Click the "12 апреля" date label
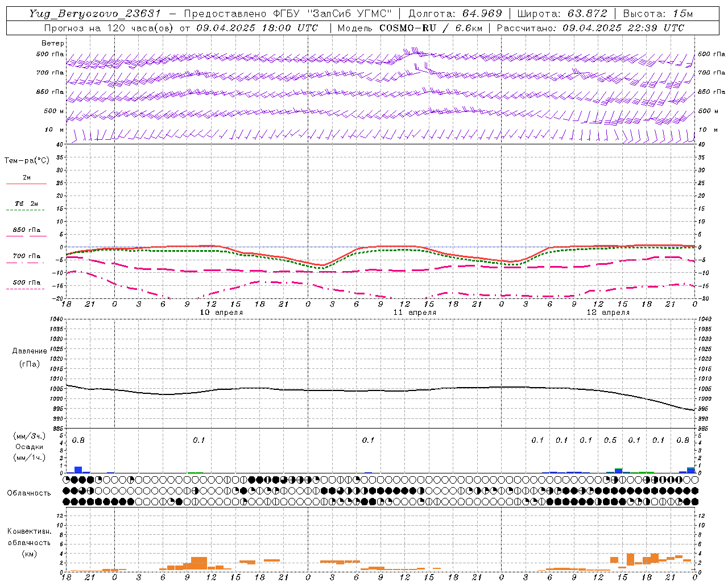This screenshot has height=582, width=728. [x=608, y=313]
